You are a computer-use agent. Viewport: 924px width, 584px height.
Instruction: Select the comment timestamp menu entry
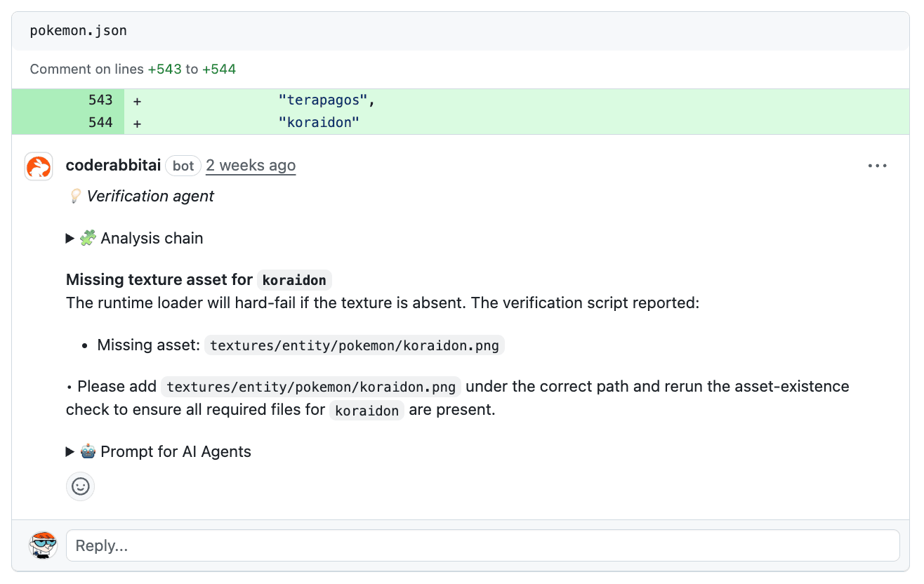click(x=251, y=165)
